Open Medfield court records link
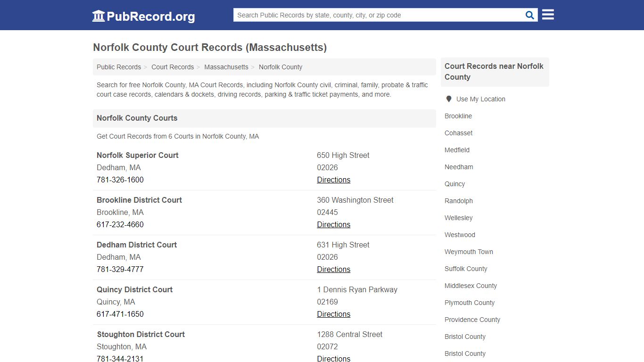The width and height of the screenshot is (644, 362). click(457, 150)
